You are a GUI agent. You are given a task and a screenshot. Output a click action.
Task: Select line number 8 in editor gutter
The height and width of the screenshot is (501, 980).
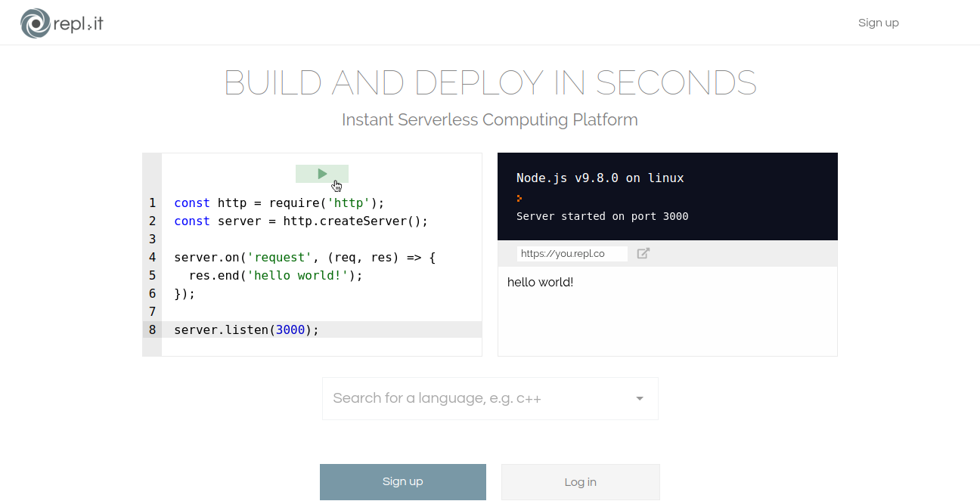click(x=152, y=329)
